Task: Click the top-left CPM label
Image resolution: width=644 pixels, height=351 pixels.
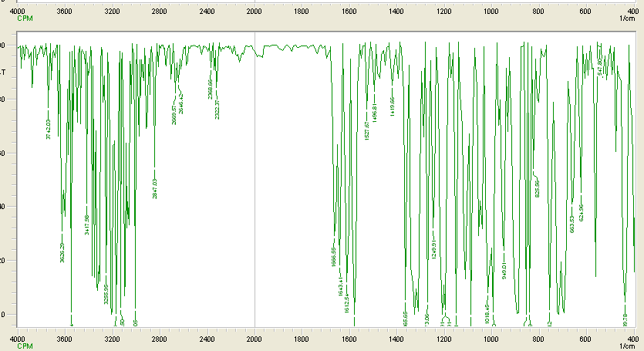Action: click(25, 17)
